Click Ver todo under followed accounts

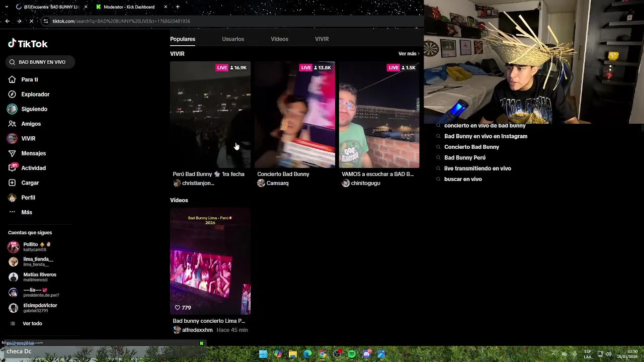[x=32, y=323]
